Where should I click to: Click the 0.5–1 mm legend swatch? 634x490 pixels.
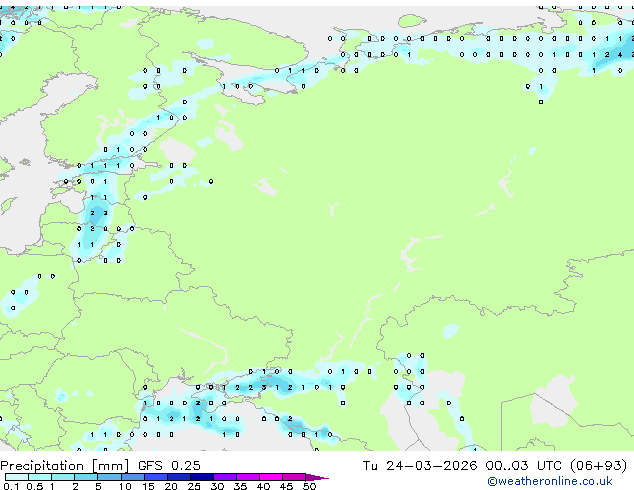coord(40,477)
